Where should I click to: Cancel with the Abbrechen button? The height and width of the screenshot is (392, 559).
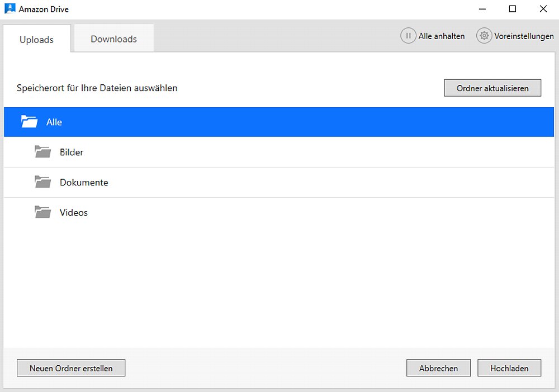coord(438,368)
